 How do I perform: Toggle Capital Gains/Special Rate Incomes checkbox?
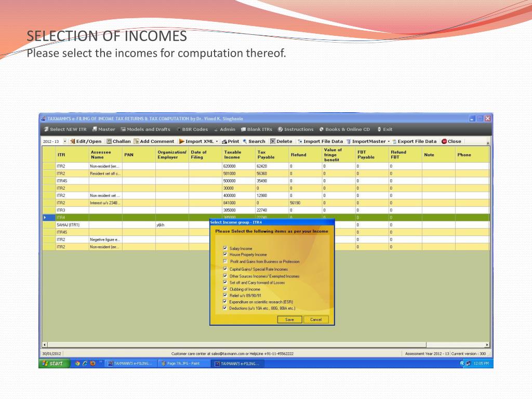pos(225,269)
